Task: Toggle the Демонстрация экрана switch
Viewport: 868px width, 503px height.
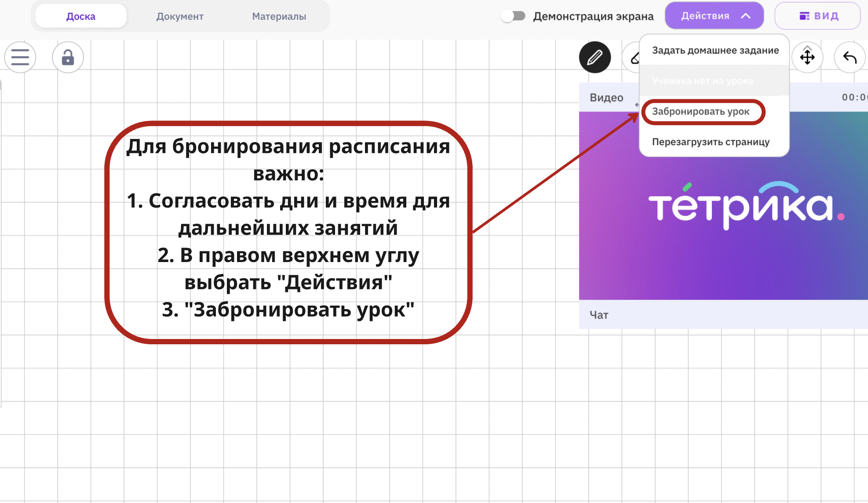Action: pos(513,16)
